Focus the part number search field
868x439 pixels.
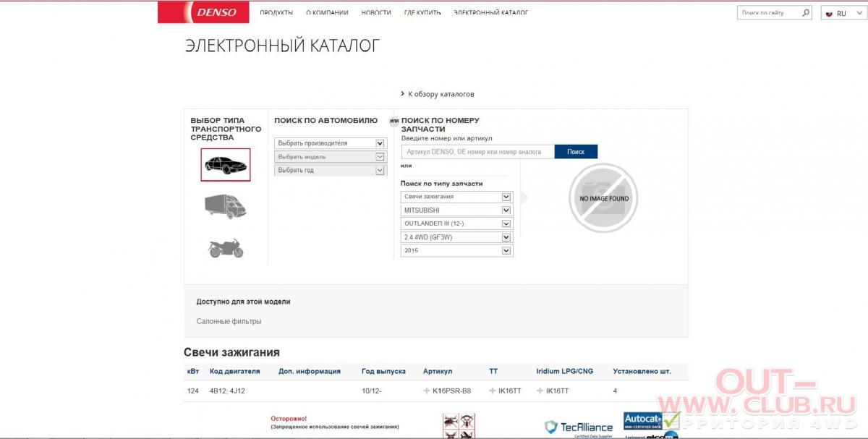coord(478,152)
